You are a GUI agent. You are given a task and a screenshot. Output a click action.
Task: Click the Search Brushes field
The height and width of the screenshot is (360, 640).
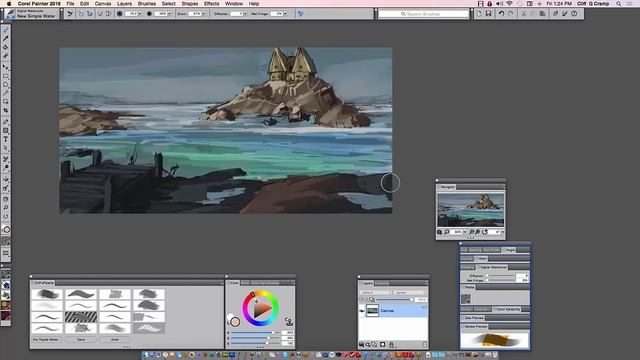[423, 14]
